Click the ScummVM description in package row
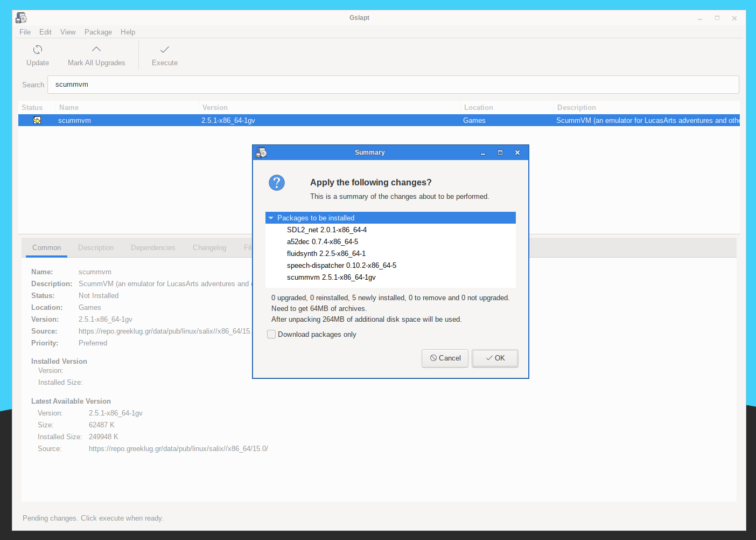This screenshot has height=540, width=756. click(648, 120)
